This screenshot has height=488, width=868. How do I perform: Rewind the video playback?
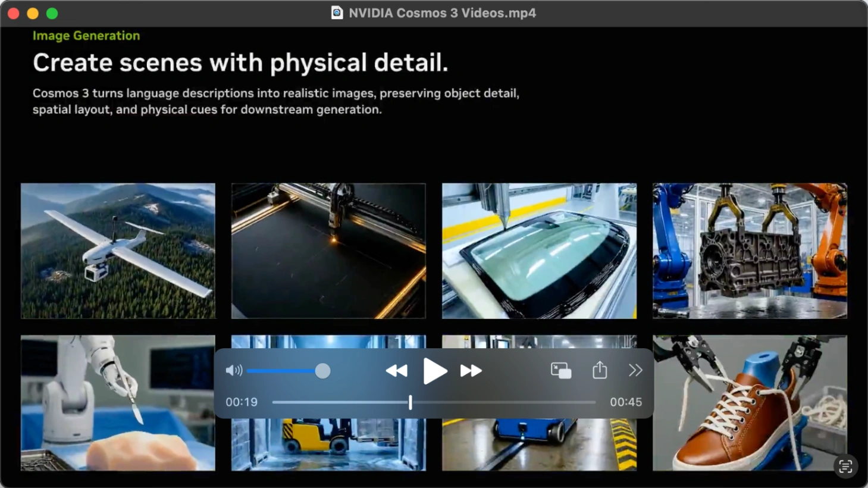397,371
